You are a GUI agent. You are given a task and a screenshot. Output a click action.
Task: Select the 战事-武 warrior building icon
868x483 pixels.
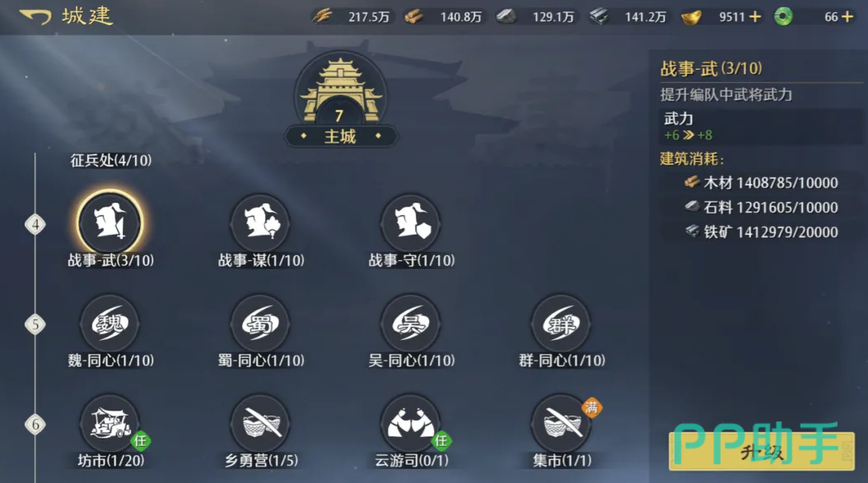click(110, 223)
